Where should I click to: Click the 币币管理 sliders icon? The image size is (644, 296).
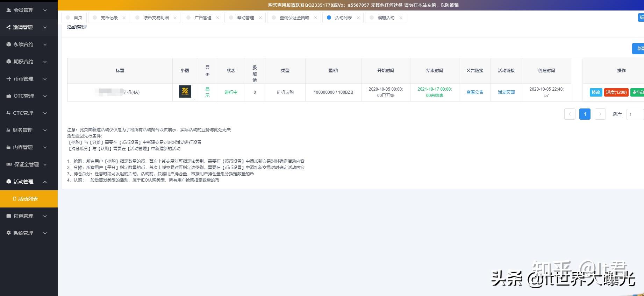(9, 79)
